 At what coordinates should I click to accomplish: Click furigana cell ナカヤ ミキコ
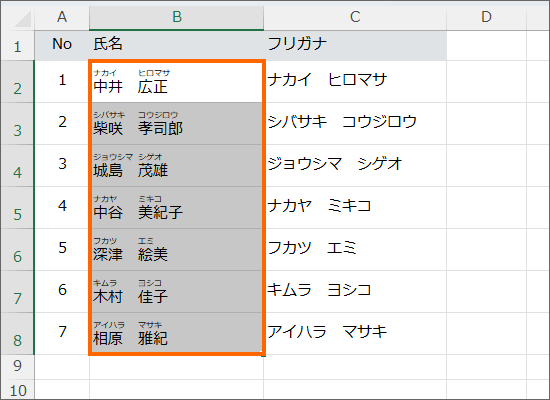point(355,208)
